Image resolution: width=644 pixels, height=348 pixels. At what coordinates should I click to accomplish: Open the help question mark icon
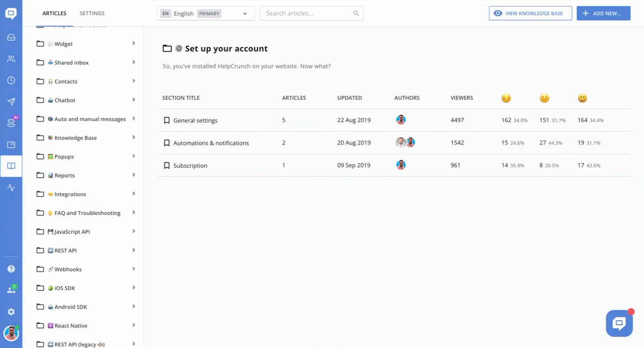[11, 269]
